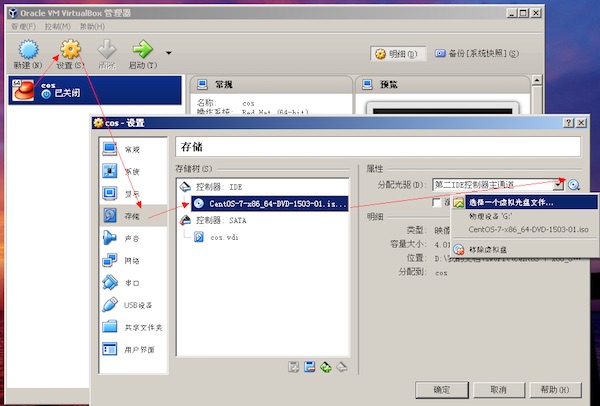Open the dropdown arrow beside the Start button

click(x=168, y=53)
